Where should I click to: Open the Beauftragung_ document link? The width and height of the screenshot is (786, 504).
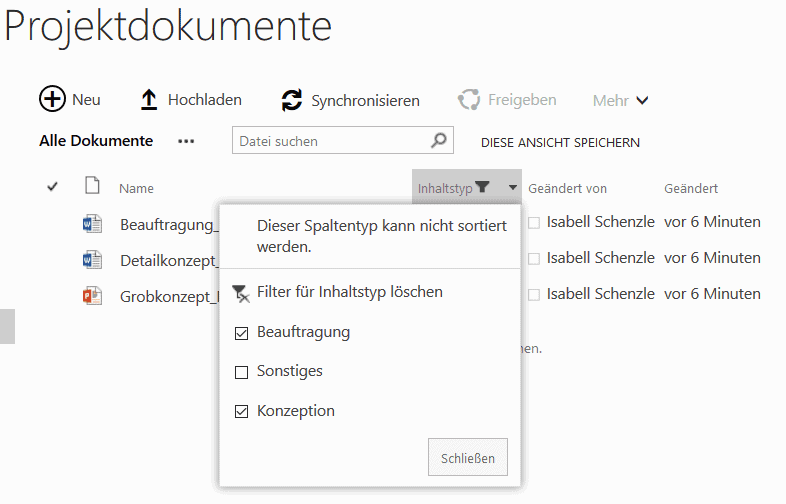[x=169, y=224]
